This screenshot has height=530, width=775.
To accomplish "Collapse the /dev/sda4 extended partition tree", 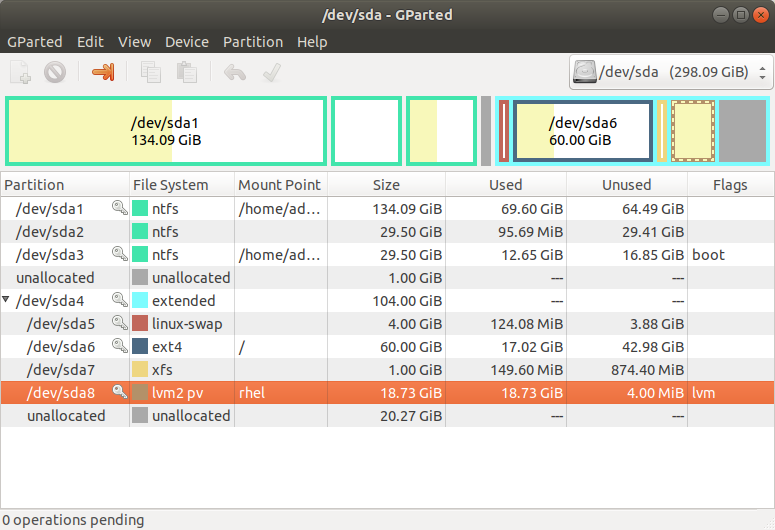I will pos(8,300).
